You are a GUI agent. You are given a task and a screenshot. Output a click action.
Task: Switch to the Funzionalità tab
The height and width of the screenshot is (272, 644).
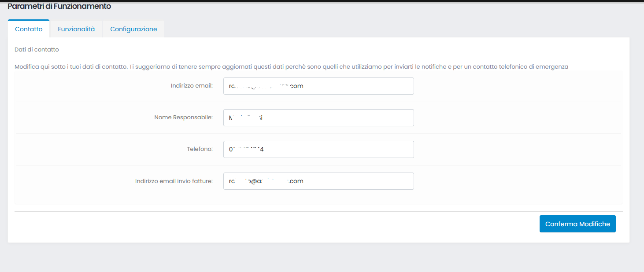(76, 29)
